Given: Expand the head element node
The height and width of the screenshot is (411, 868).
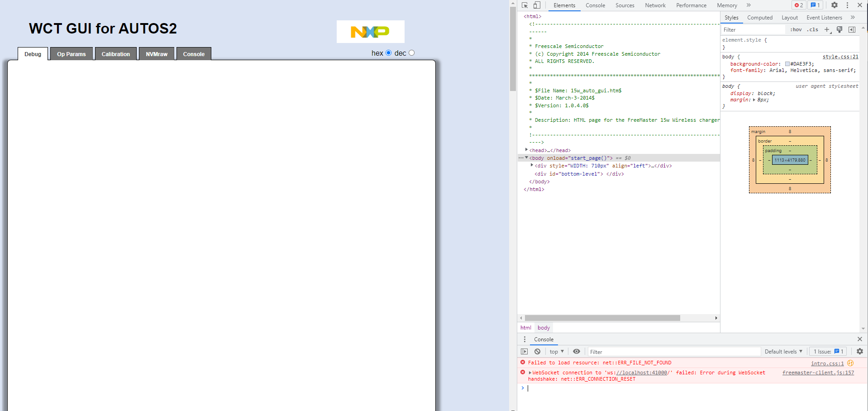Looking at the screenshot, I should pos(526,150).
